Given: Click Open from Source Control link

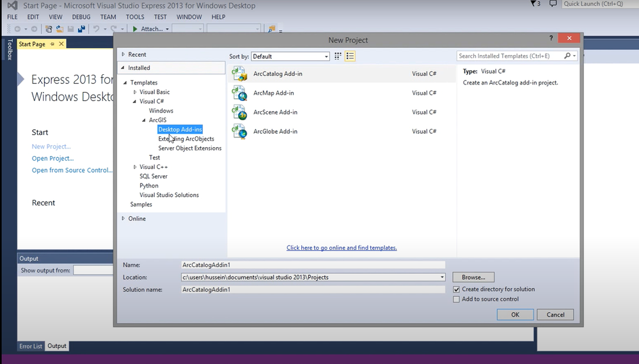Looking at the screenshot, I should [72, 170].
